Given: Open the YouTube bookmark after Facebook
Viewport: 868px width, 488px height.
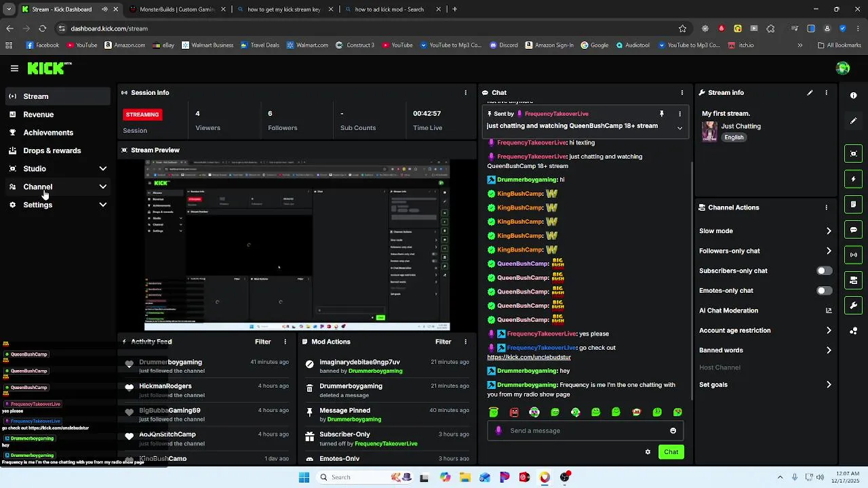Looking at the screenshot, I should tap(82, 45).
